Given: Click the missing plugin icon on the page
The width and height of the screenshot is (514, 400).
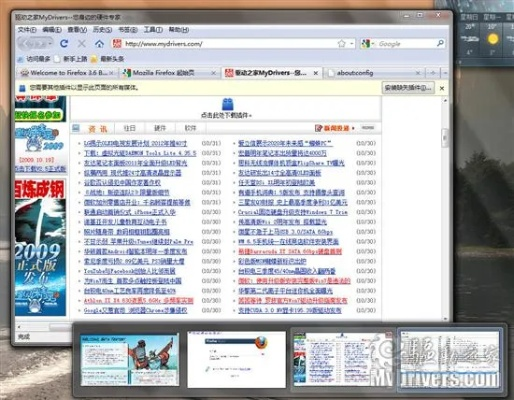Looking at the screenshot, I should (x=227, y=104).
